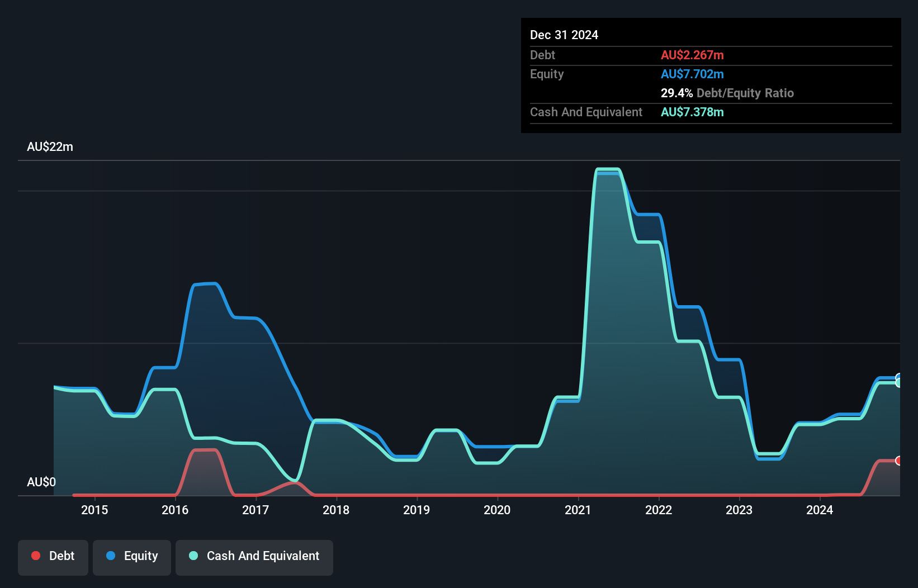Click the 2018 x-axis label
Screen dimensions: 918x588
tap(336, 510)
